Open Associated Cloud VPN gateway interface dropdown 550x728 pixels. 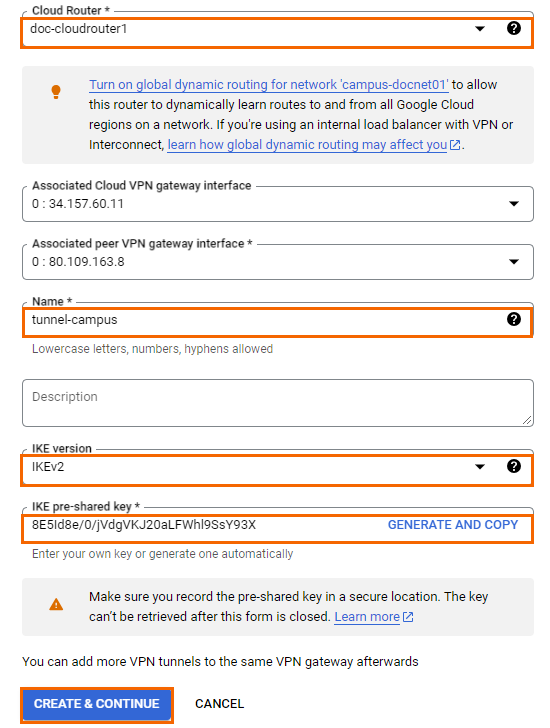278,204
